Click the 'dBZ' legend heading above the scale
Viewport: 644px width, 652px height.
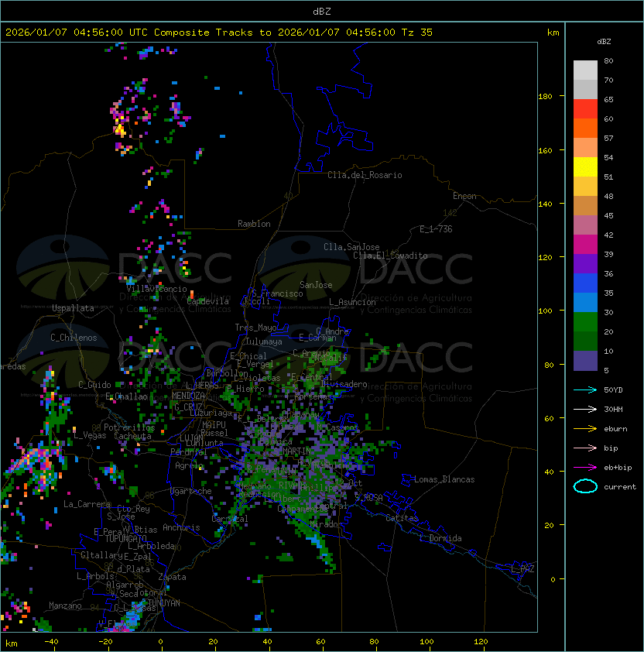604,42
